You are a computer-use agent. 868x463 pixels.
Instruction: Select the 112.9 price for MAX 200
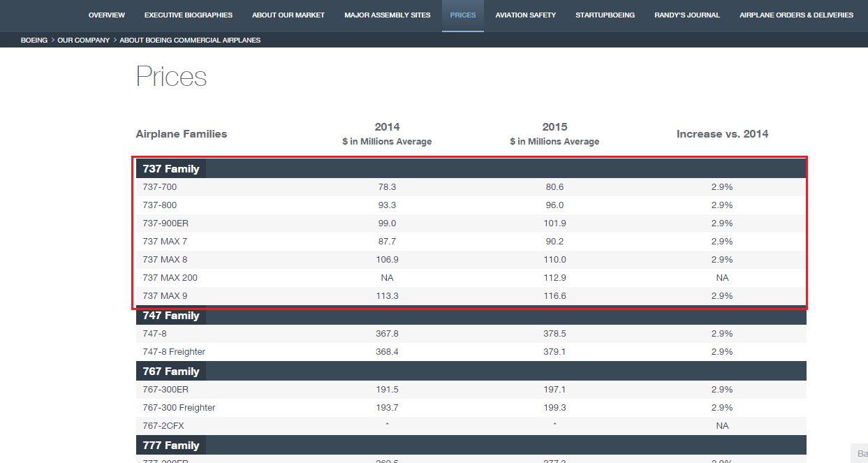554,278
